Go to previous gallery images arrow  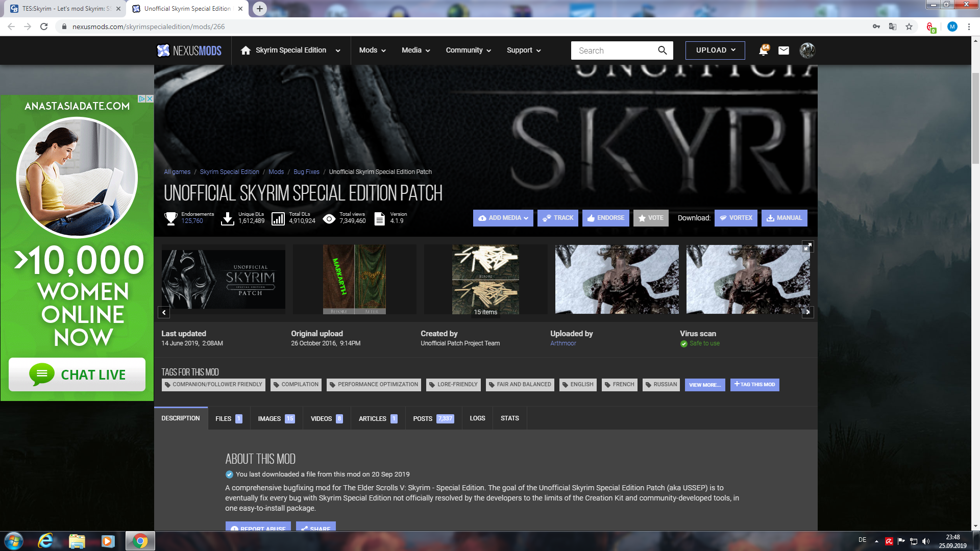click(x=164, y=312)
